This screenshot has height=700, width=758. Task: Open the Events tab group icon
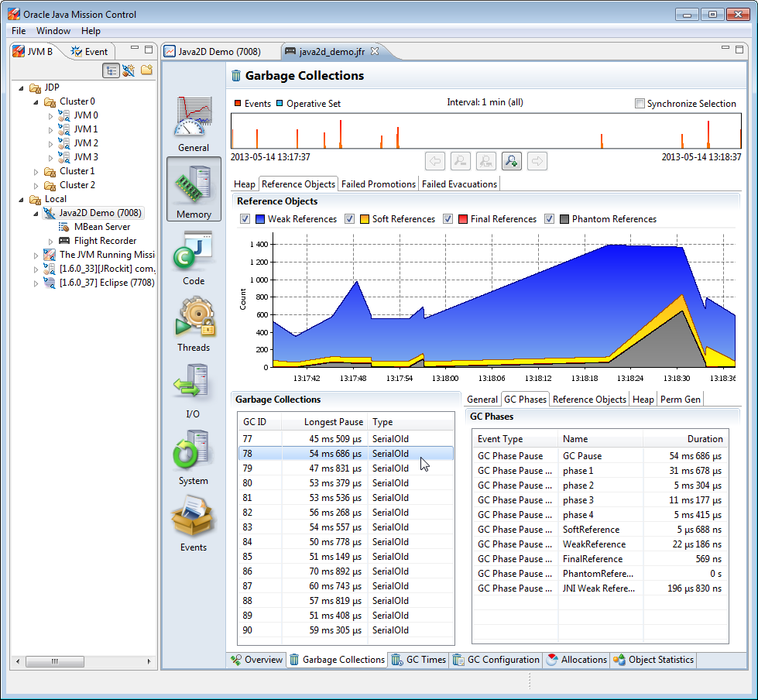click(193, 523)
